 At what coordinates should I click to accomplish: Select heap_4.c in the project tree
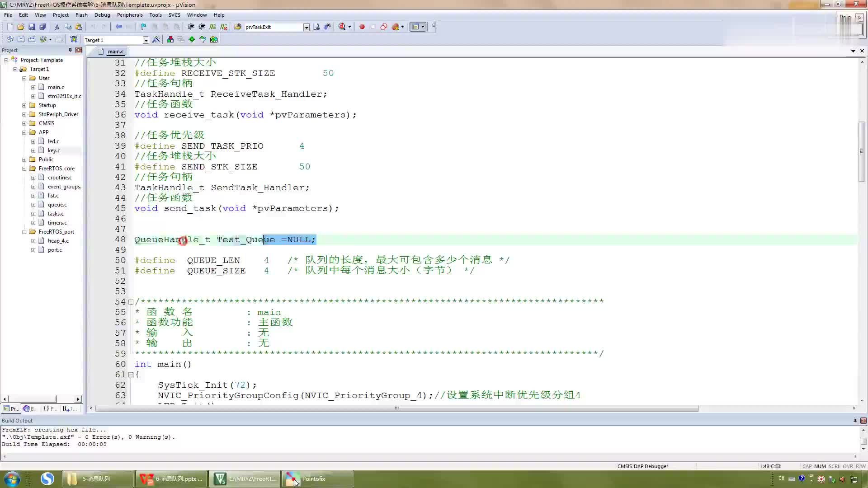point(58,241)
